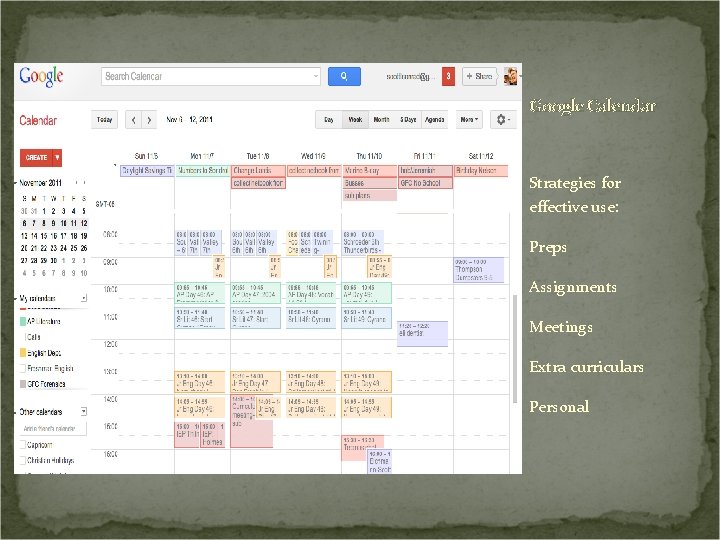Click the account email address
Screen dimensions: 720x540
pos(410,77)
